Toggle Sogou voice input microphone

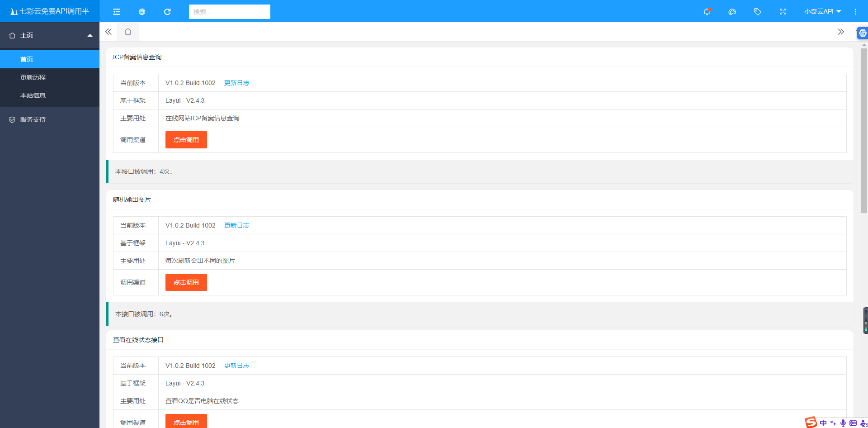(x=843, y=423)
